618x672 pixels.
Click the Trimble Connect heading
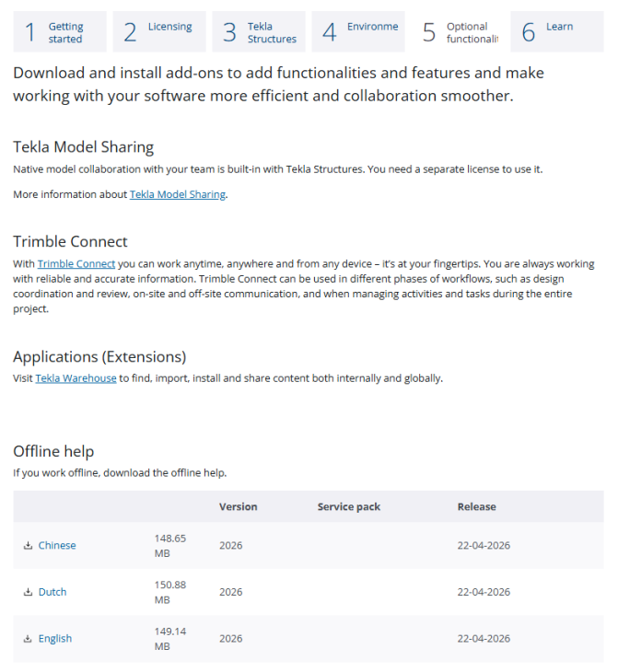[x=70, y=242]
